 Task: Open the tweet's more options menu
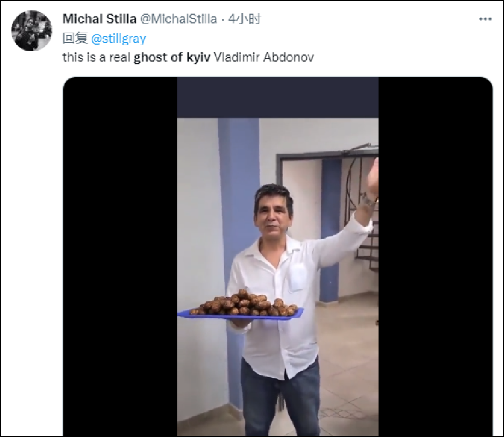[x=485, y=19]
